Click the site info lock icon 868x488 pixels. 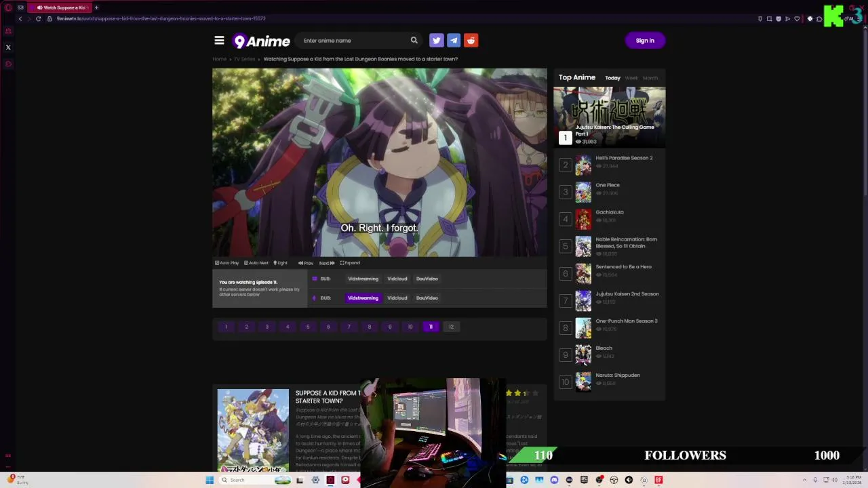point(50,18)
